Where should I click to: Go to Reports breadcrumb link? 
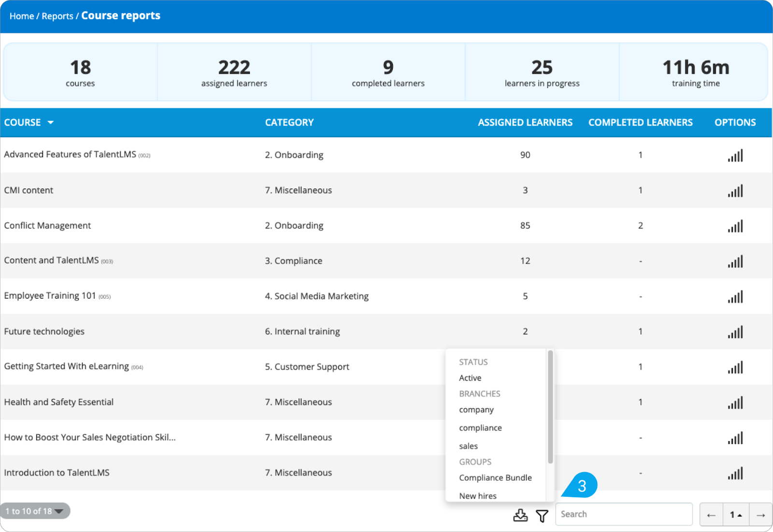coord(57,16)
